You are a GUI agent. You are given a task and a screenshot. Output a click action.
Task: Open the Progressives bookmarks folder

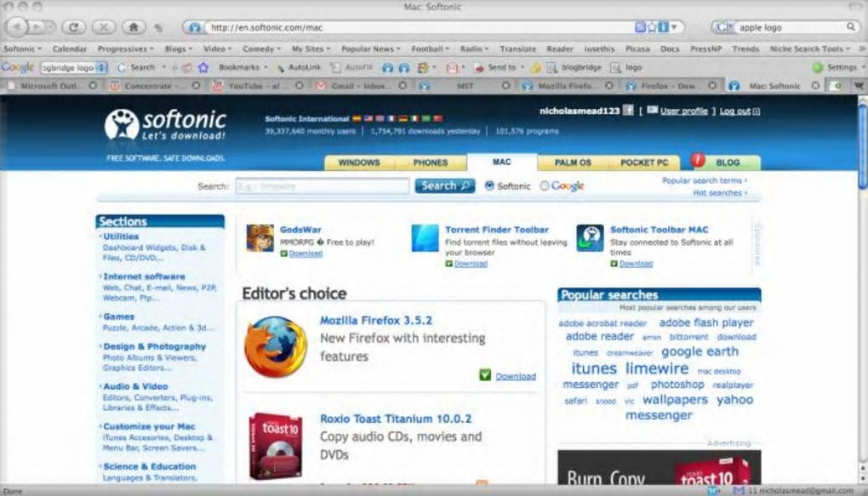point(126,48)
